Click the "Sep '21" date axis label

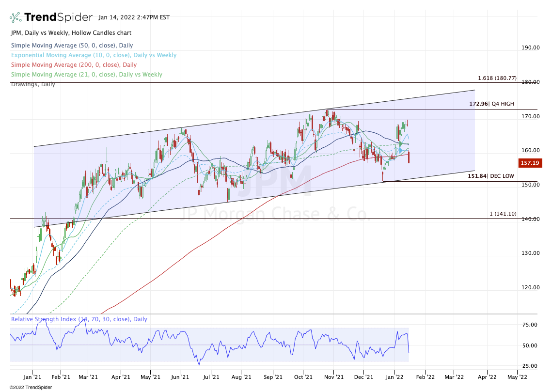273,377
